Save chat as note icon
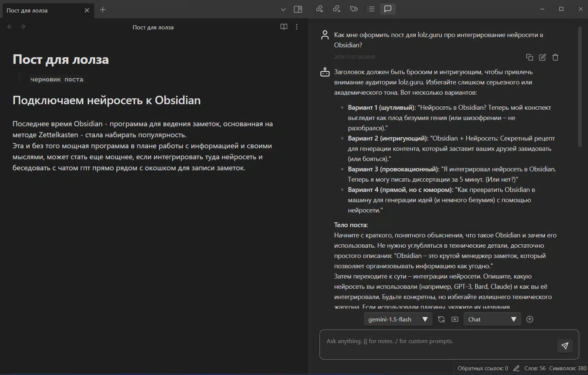This screenshot has width=588, height=375. 455,319
